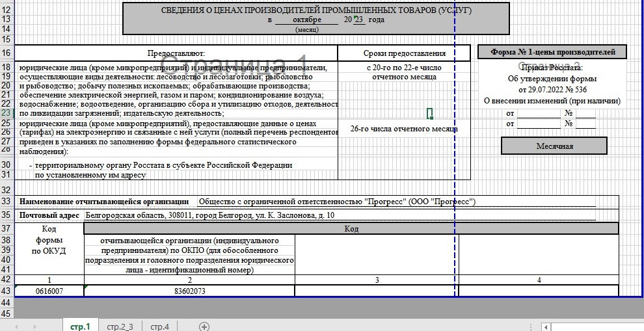Viewport: 644px width, 331px height.
Task: Select row header 23
Action: pyautogui.click(x=7, y=113)
